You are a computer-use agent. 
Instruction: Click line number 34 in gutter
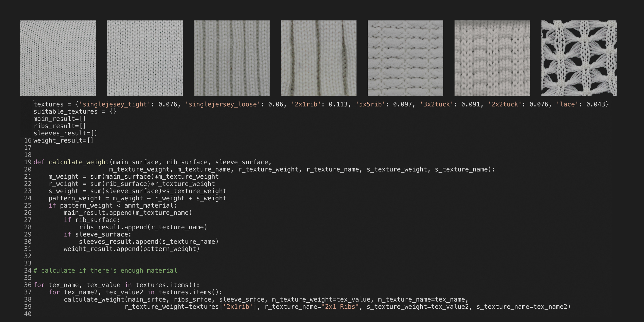[28, 271]
